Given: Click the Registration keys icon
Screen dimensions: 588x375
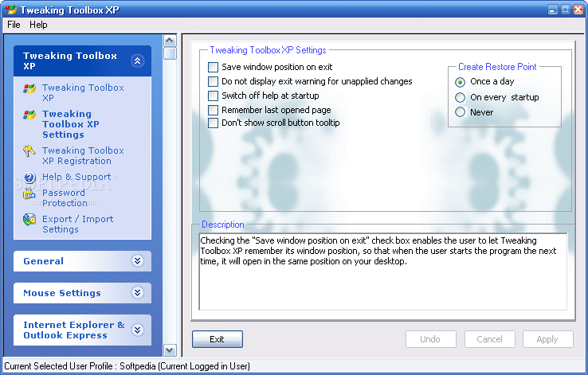Looking at the screenshot, I should tap(29, 150).
